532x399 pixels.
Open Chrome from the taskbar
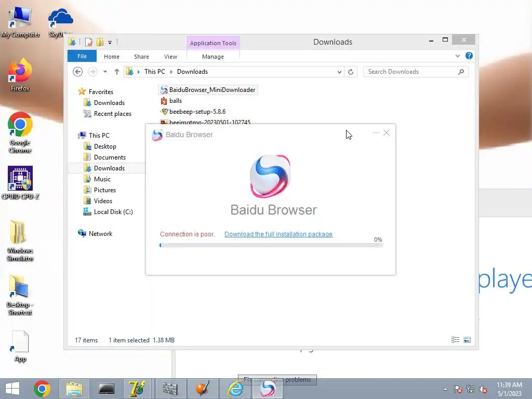42,389
